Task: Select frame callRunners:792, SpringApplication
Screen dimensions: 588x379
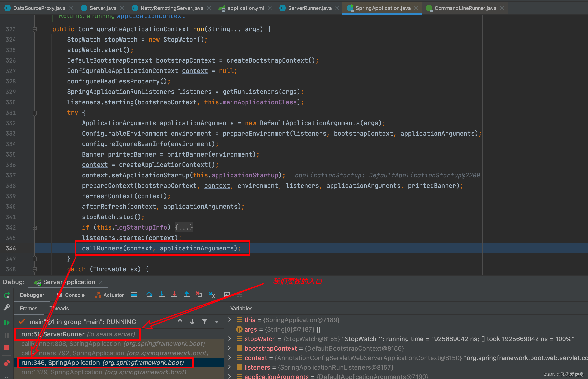Action: 119,353
